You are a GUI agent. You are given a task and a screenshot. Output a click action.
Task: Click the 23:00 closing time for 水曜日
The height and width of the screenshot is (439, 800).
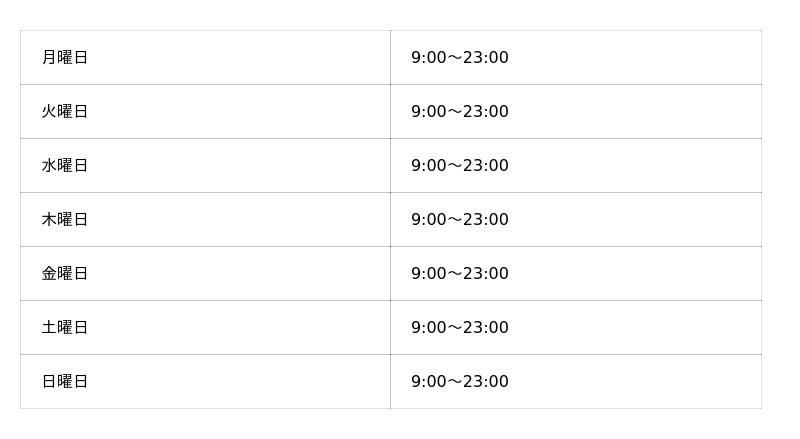486,166
